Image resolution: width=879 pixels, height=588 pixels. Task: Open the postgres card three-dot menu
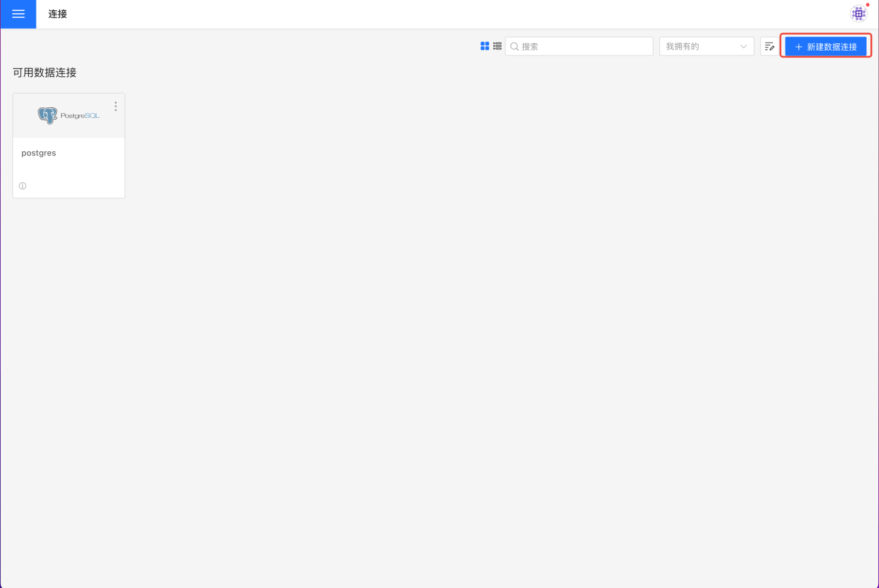point(115,106)
